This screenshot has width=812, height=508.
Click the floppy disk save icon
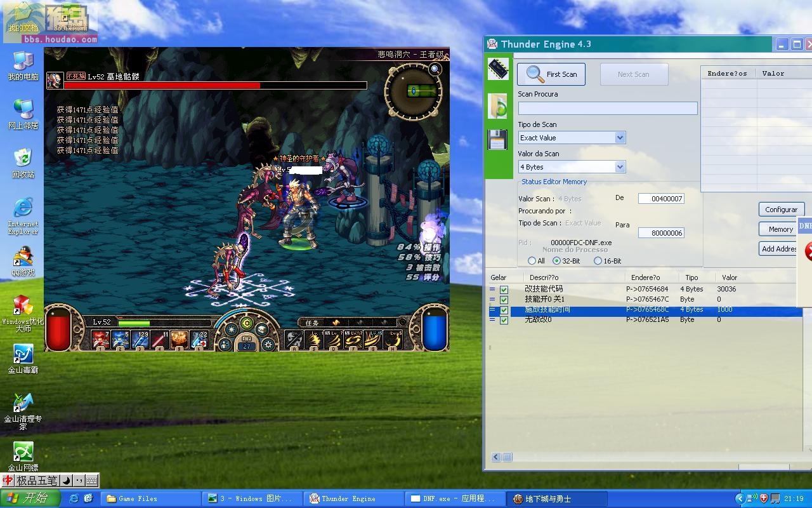pyautogui.click(x=497, y=139)
